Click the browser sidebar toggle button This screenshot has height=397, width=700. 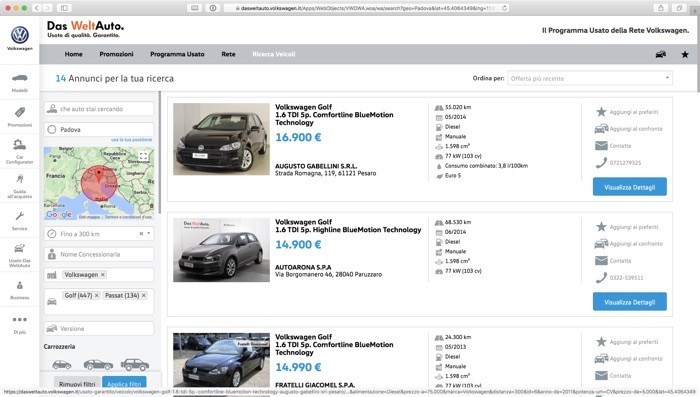click(64, 8)
